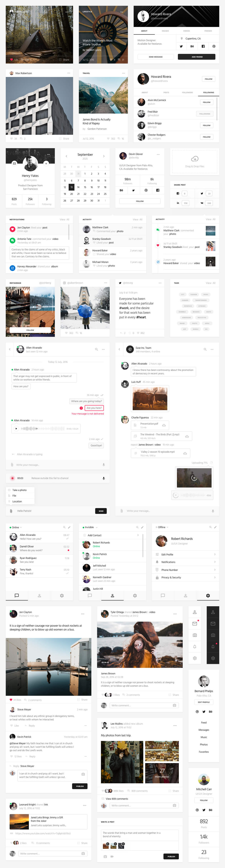Screen dimensions: 225x868
Task: Toggle Following button for Fred Blair
Action: (x=205, y=114)
